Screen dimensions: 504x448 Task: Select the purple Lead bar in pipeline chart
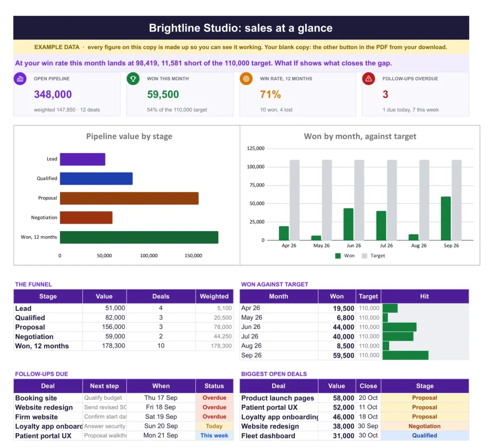pyautogui.click(x=83, y=159)
